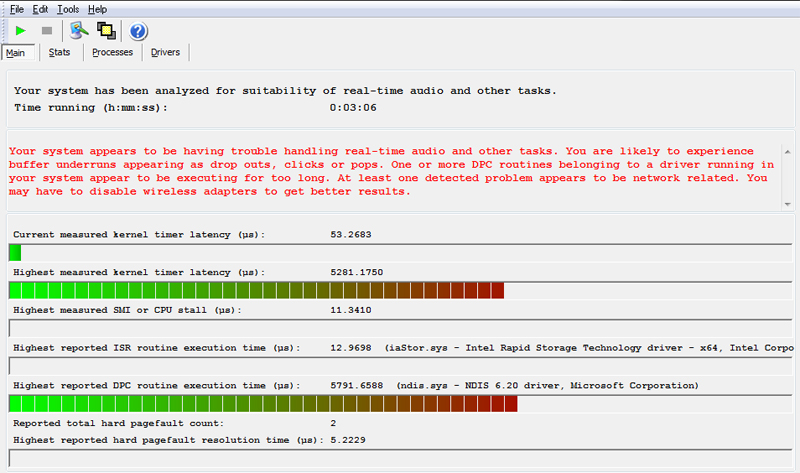This screenshot has width=800, height=473.
Task: Open the Help menu
Action: coord(97,9)
